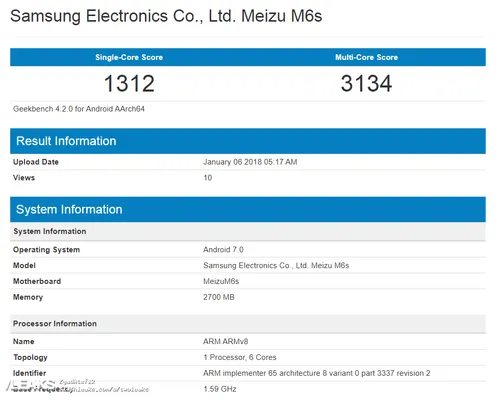Click the 'Result Information' section header
500x401 pixels.
[248, 141]
